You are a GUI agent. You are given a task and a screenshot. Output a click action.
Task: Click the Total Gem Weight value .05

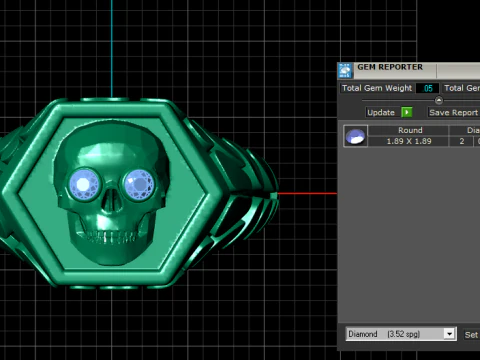coord(427,88)
